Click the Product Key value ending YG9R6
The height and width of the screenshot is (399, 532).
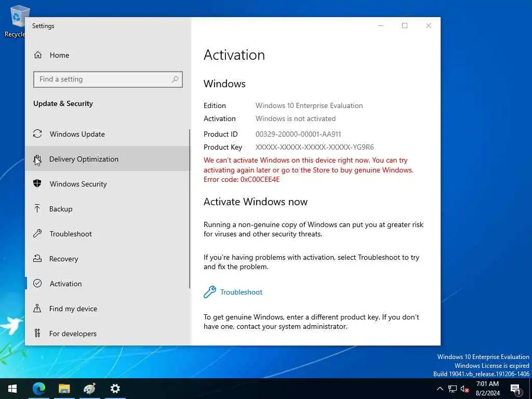click(x=314, y=147)
